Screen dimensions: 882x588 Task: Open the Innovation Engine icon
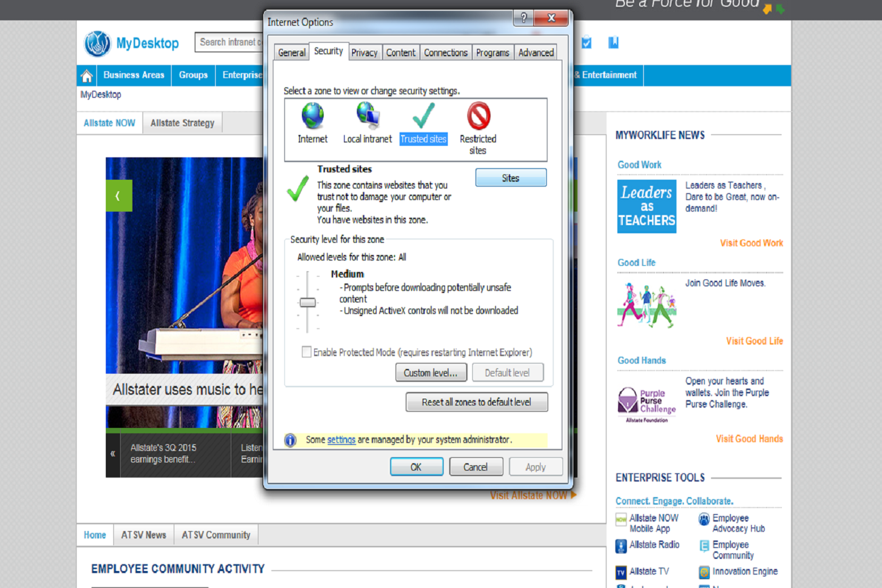(x=704, y=572)
